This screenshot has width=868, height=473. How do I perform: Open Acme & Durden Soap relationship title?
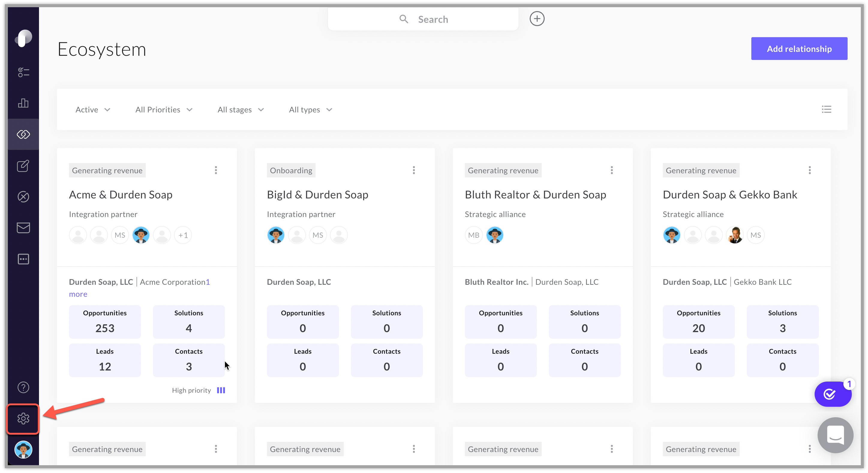click(x=121, y=195)
